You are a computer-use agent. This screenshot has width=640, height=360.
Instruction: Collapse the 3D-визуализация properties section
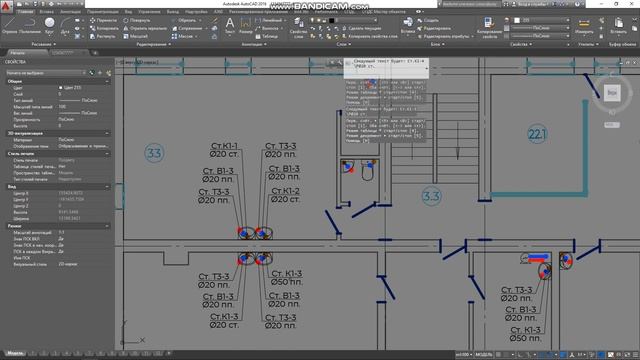pos(107,133)
